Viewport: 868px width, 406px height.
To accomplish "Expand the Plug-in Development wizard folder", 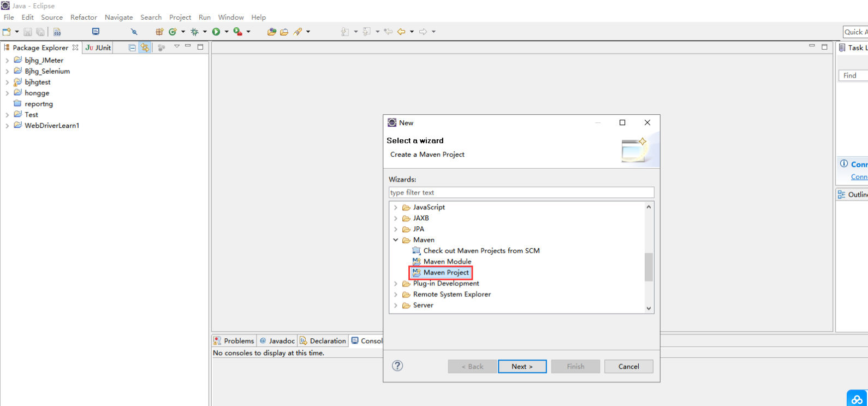I will point(396,284).
